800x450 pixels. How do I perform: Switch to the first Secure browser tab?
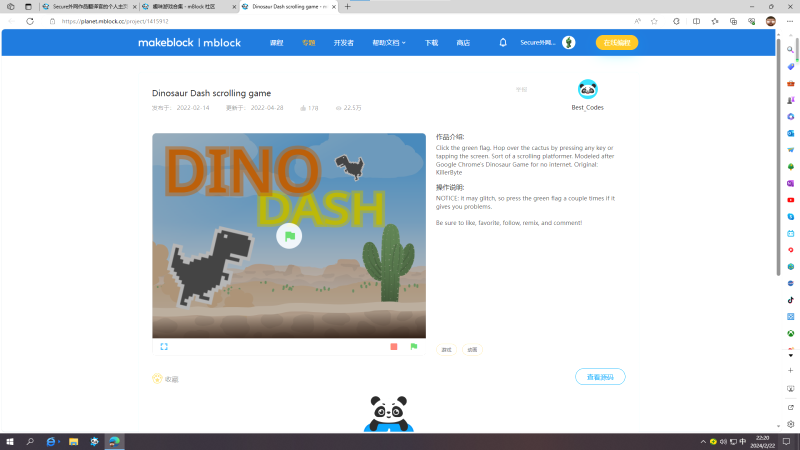[89, 7]
